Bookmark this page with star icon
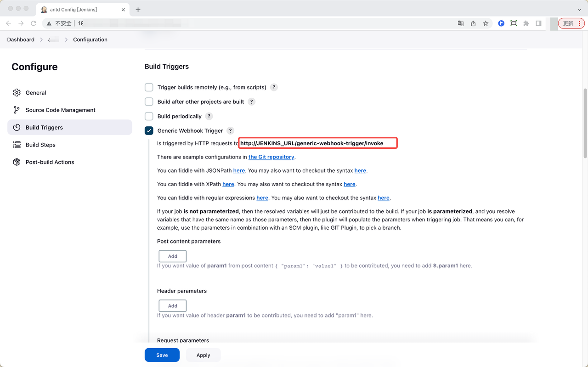This screenshot has height=367, width=588. [486, 23]
